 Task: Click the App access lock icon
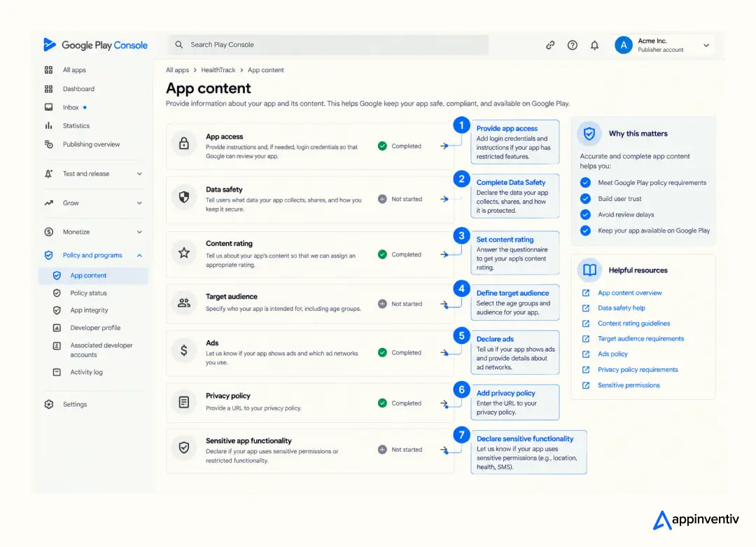click(x=183, y=144)
